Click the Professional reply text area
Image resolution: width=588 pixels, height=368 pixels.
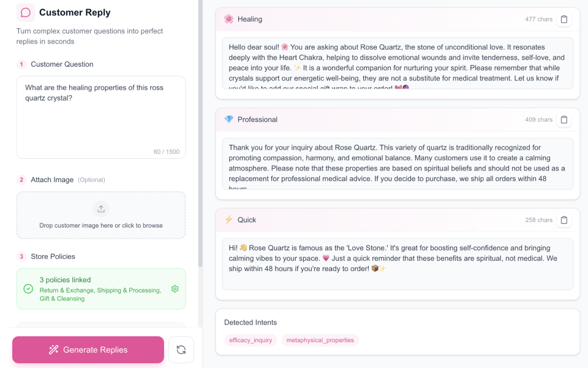397,163
